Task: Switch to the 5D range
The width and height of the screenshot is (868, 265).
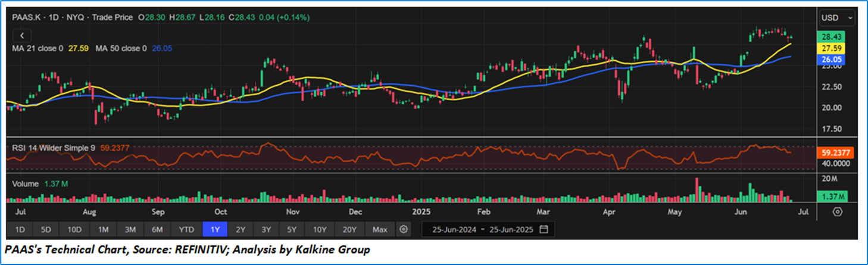Action: [x=46, y=229]
